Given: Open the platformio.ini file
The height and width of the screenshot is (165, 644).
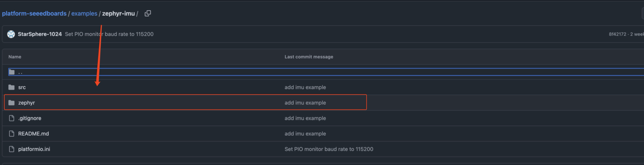Looking at the screenshot, I should (x=34, y=149).
